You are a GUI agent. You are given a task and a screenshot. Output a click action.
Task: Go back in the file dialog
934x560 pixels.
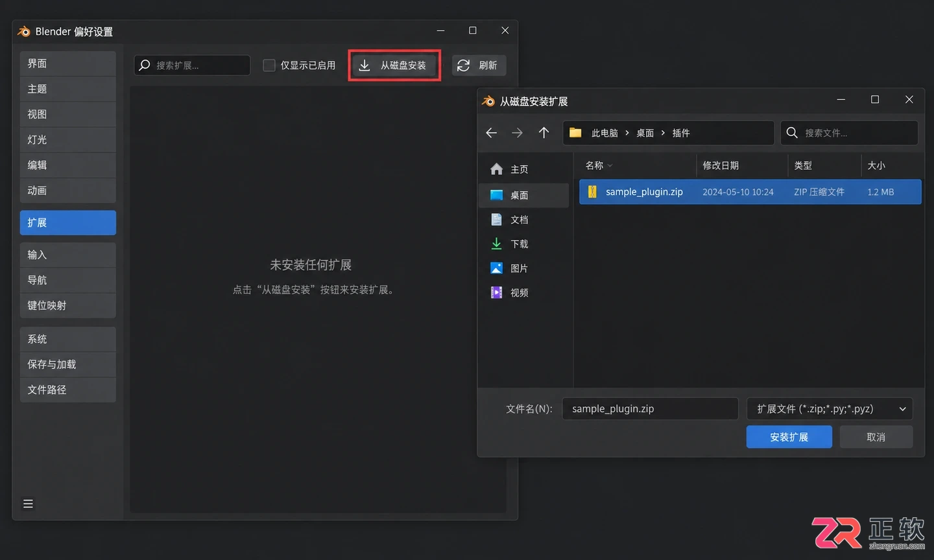pyautogui.click(x=492, y=133)
